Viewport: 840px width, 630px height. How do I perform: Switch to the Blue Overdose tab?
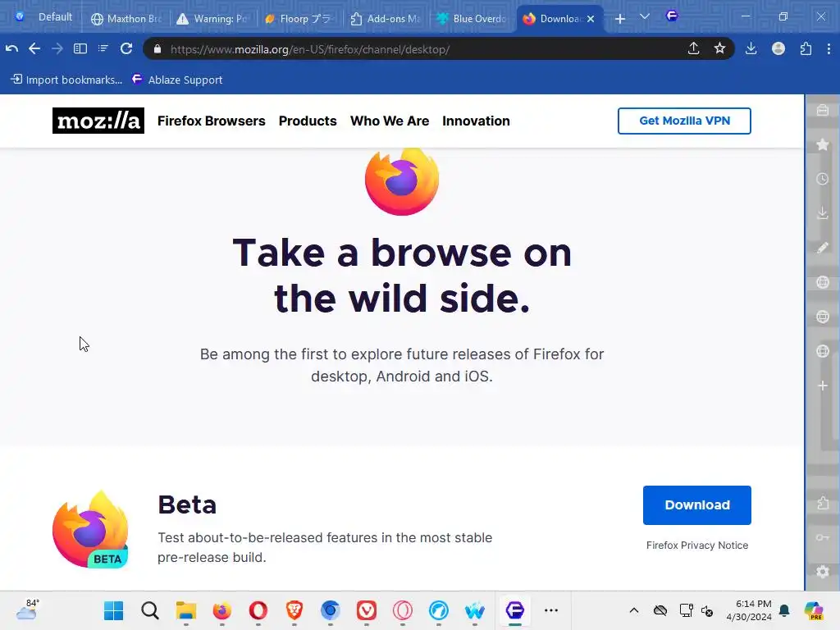472,19
